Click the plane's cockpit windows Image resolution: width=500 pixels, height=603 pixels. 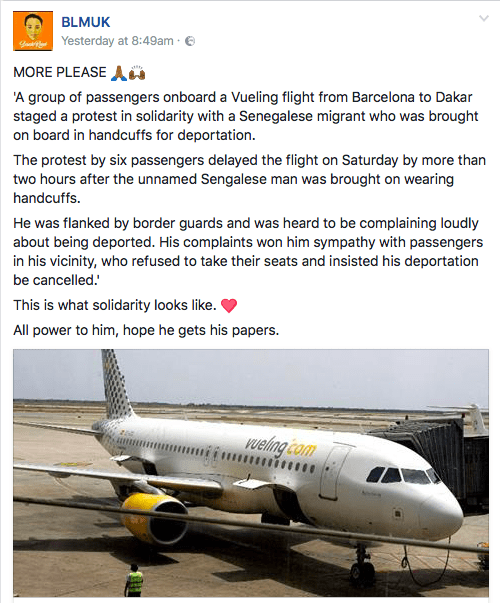[403, 475]
